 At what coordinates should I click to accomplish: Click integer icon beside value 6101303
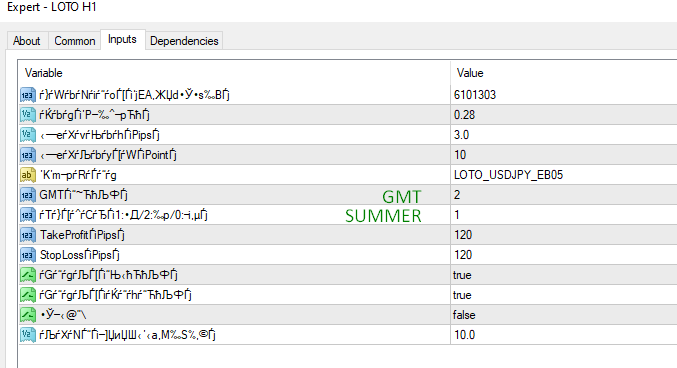click(28, 95)
